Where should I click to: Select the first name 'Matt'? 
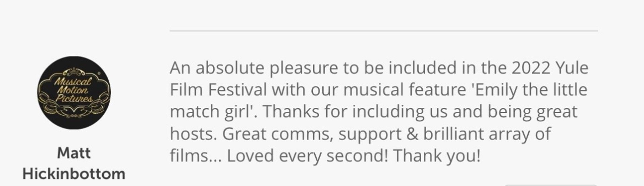pyautogui.click(x=74, y=153)
